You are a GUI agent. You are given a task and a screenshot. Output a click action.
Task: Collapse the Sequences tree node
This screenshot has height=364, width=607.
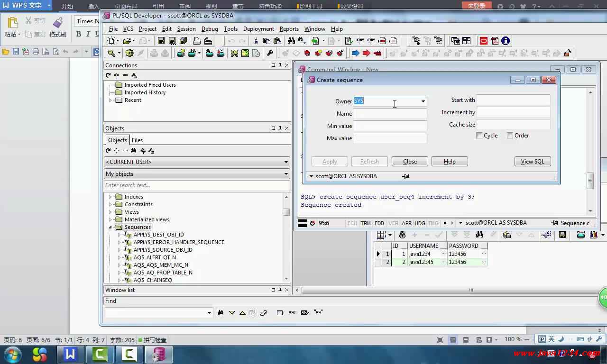pyautogui.click(x=110, y=227)
